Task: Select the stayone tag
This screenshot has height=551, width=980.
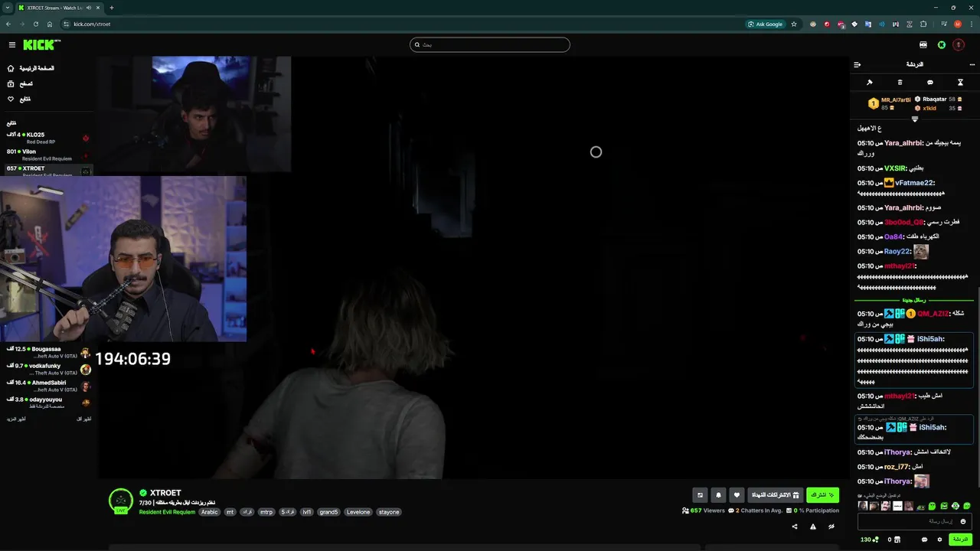Action: [389, 512]
